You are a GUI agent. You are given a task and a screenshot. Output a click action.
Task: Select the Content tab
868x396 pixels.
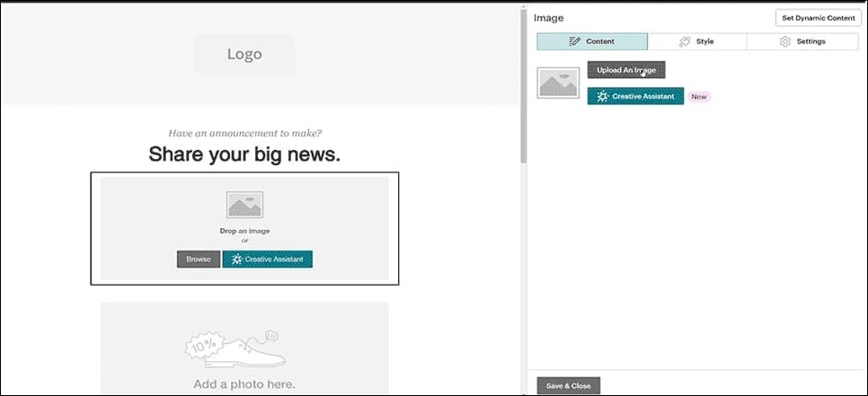pos(592,41)
